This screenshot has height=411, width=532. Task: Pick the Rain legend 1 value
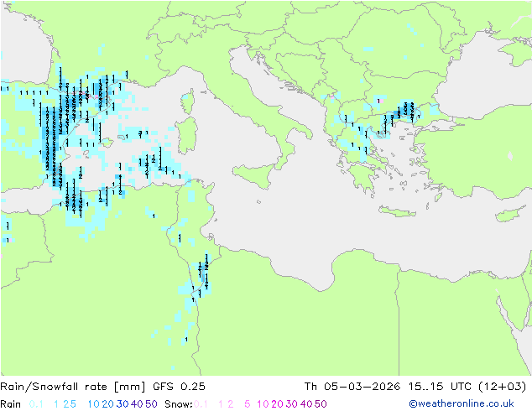click(x=56, y=404)
